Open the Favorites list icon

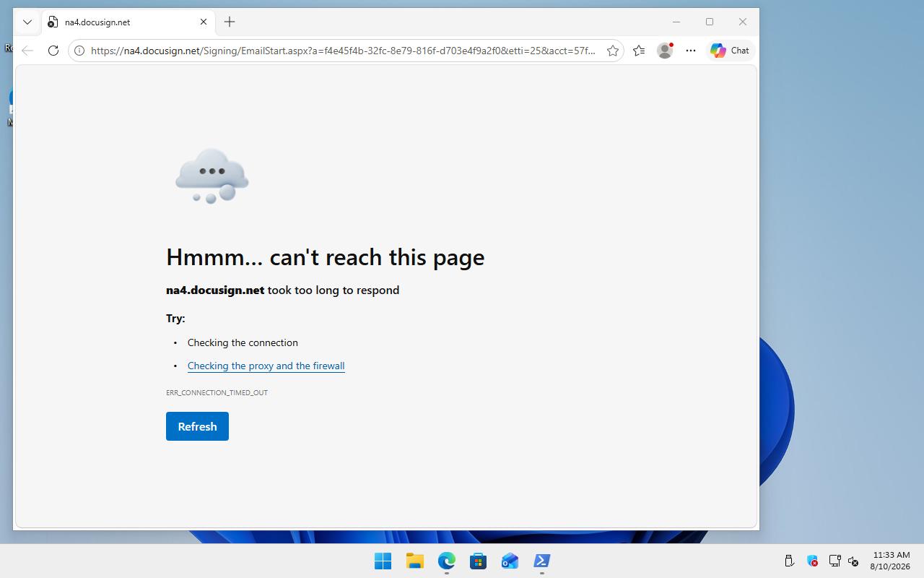pos(639,51)
